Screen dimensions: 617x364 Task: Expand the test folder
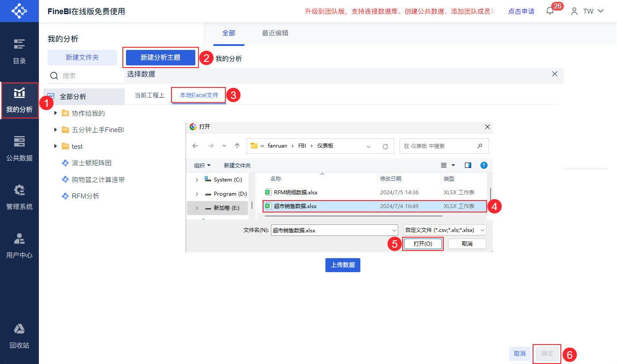pos(56,146)
